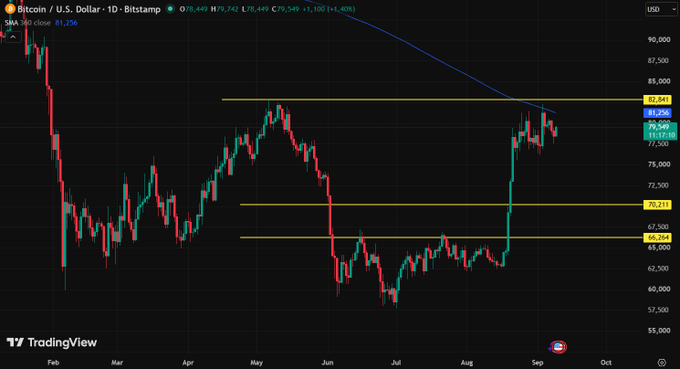
Task: Click the 75,000 price axis label
Action: [x=658, y=164]
